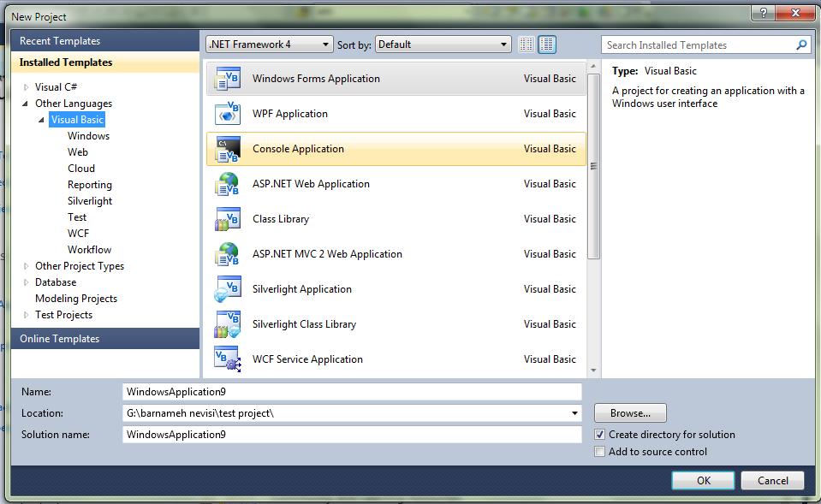The width and height of the screenshot is (821, 504).
Task: Select the Cloud category
Action: click(x=81, y=169)
